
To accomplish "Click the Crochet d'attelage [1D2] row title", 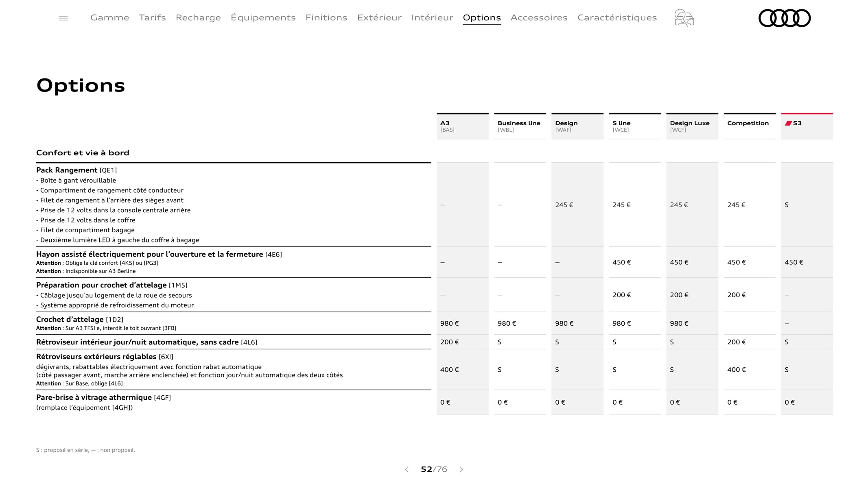I will pos(80,320).
